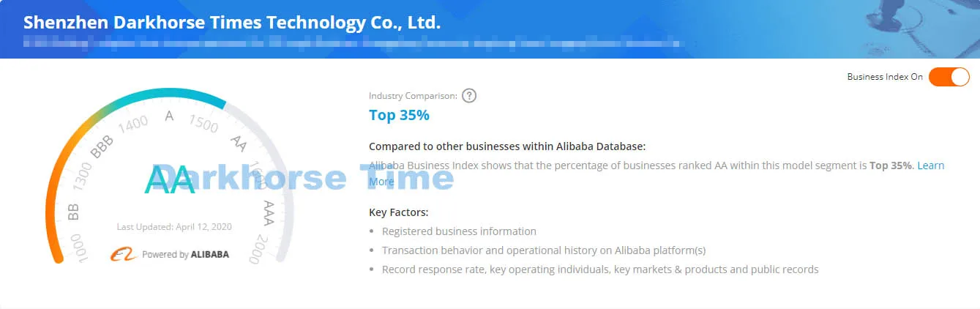Click the blue Top 35% heading
The image size is (980, 309).
399,115
